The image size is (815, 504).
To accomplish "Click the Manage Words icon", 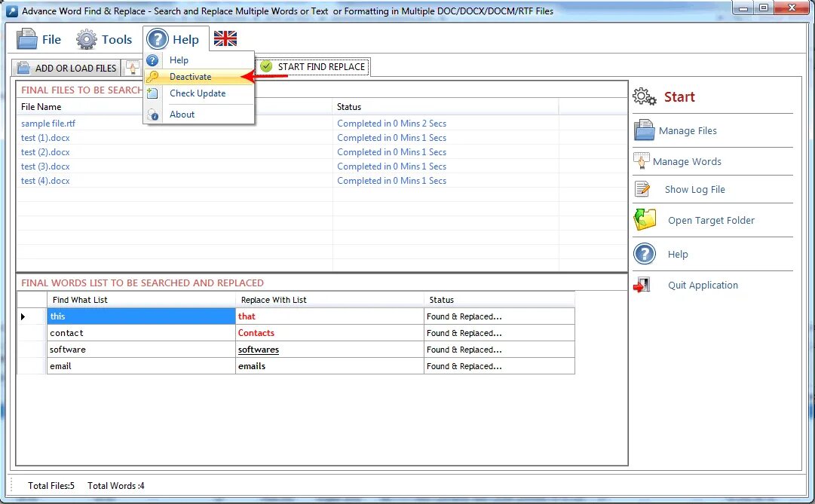I will click(642, 161).
